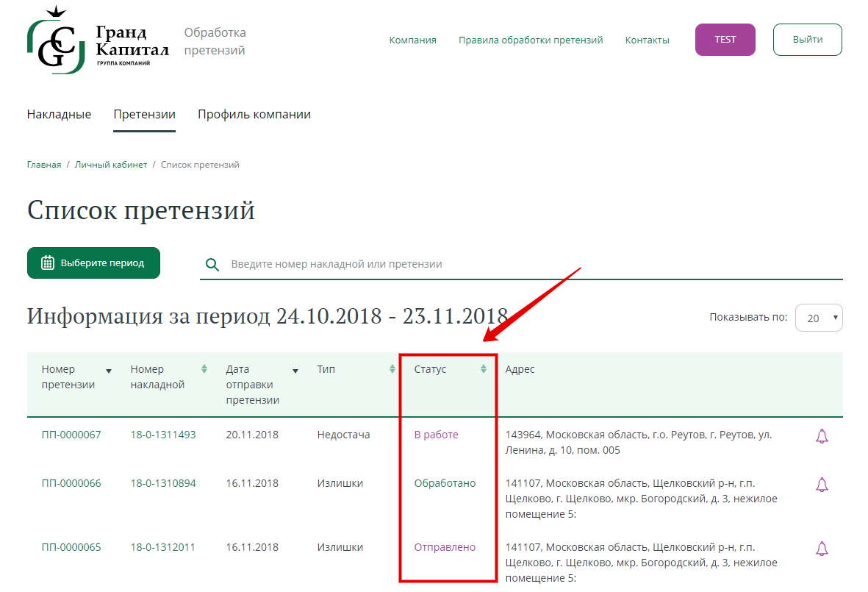Sort by Статус column arrows

pyautogui.click(x=484, y=369)
